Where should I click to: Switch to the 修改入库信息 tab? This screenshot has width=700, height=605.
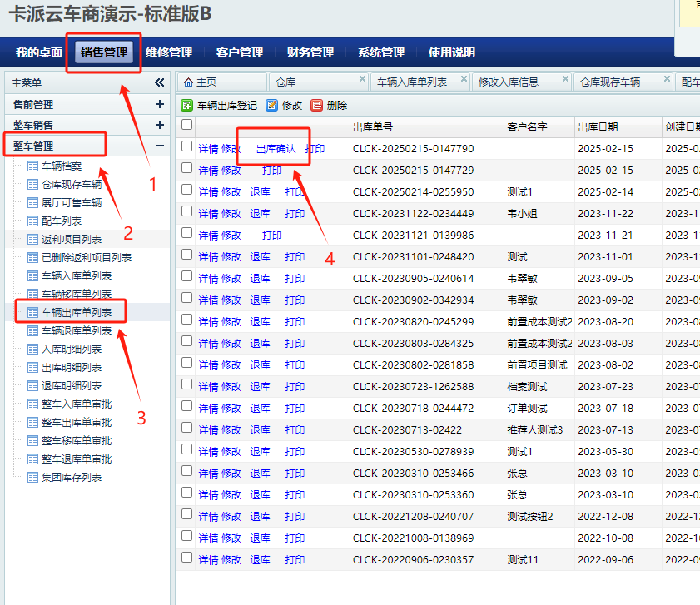tap(508, 82)
